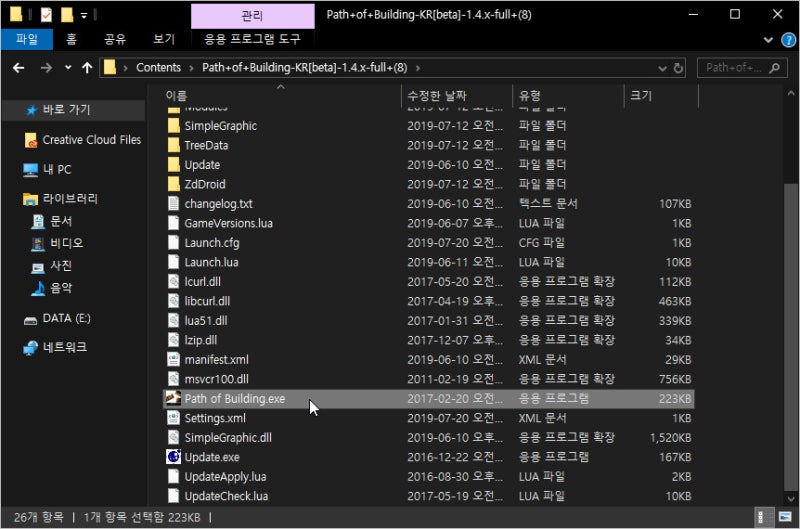Select the UpdateCheck.lua file
Viewport: 800px width, 529px height.
429,495
